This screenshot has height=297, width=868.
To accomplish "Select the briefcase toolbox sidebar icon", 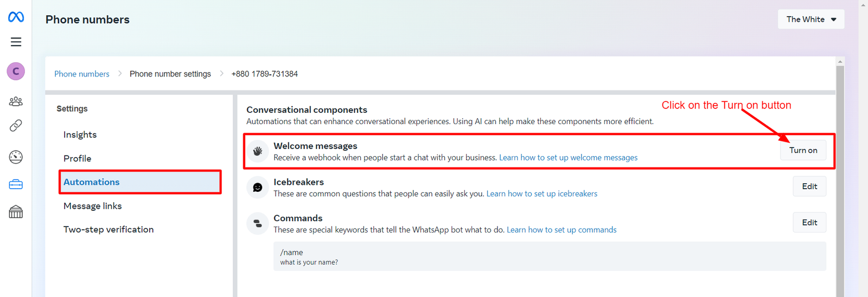I will (16, 185).
